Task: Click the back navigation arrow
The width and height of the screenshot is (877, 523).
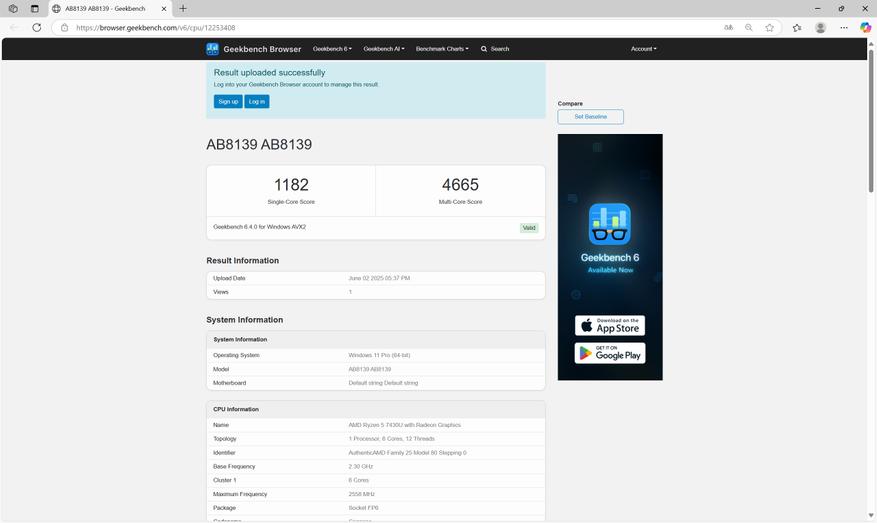Action: [15, 27]
